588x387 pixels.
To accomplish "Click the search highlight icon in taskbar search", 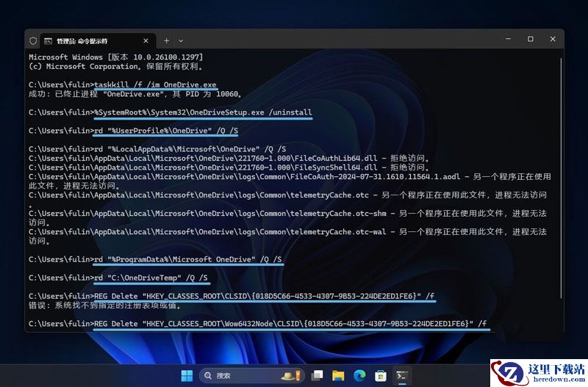I will (x=290, y=375).
